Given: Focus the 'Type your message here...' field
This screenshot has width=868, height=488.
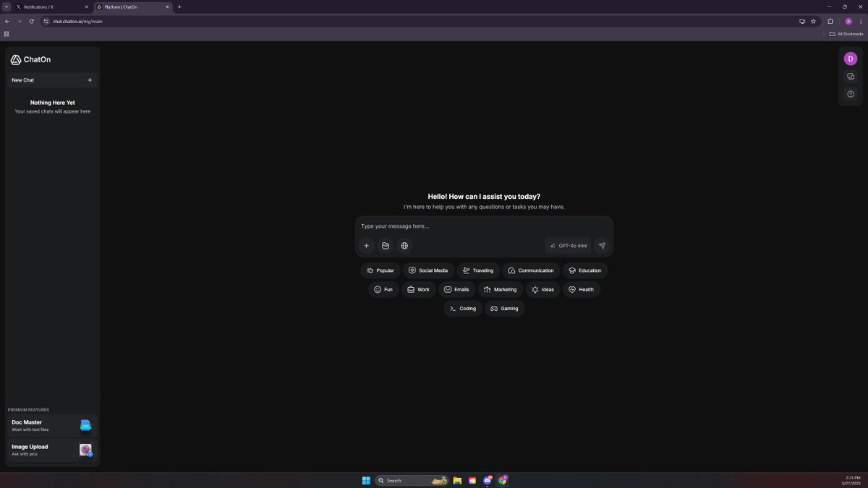Looking at the screenshot, I should (x=483, y=226).
